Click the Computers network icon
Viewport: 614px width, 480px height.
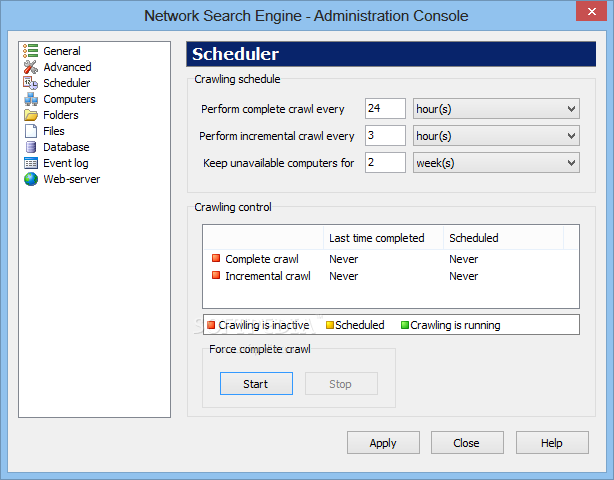pyautogui.click(x=31, y=99)
